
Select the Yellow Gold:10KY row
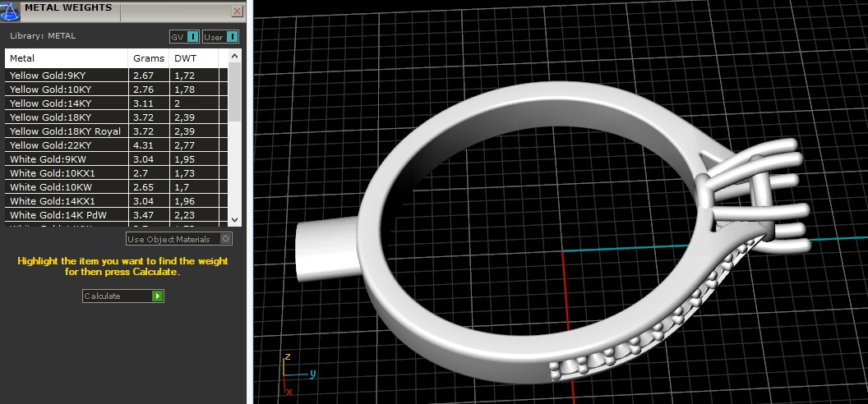(116, 89)
